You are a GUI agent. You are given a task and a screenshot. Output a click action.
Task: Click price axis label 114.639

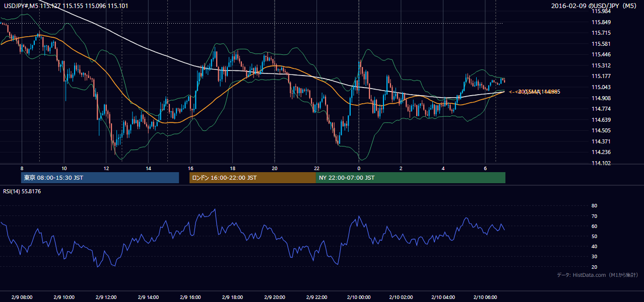pyautogui.click(x=601, y=119)
